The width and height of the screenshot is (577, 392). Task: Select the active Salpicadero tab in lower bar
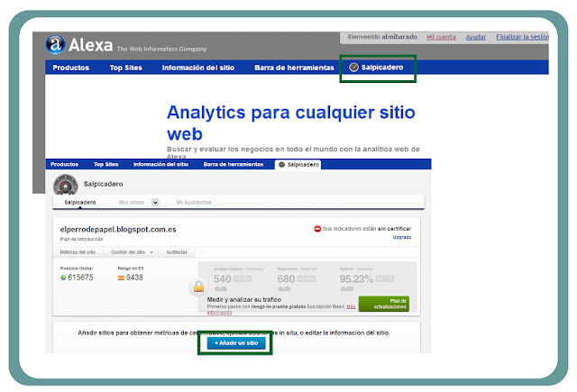click(298, 164)
